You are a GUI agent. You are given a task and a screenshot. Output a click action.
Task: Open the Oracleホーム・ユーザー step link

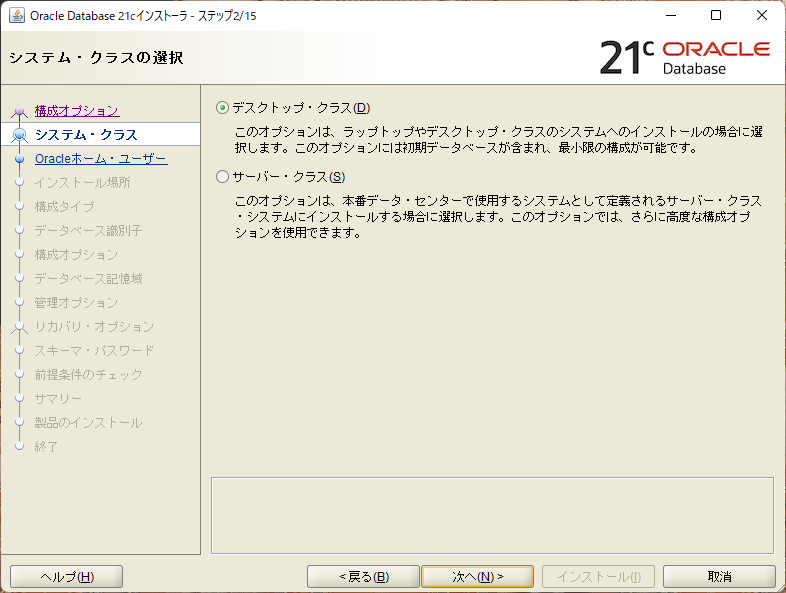[101, 158]
